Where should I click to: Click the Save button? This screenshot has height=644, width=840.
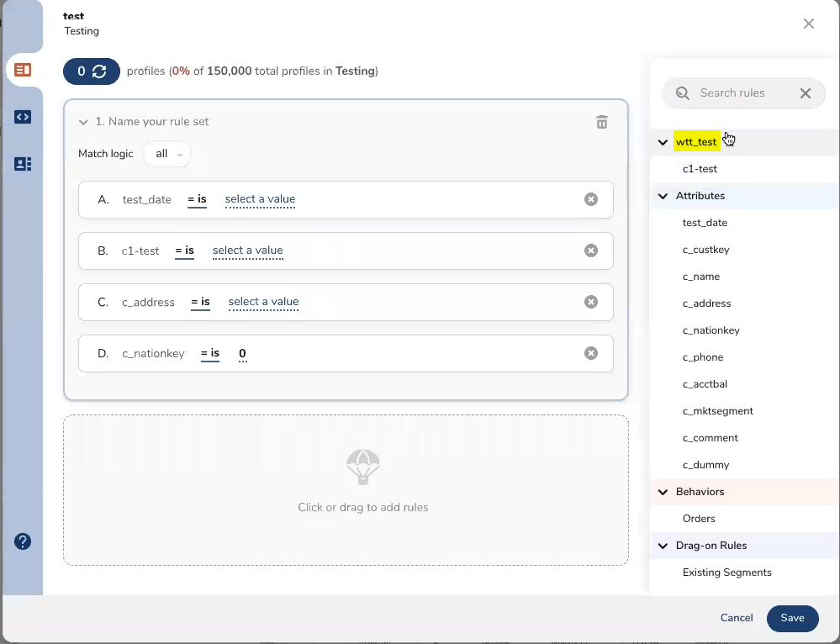pyautogui.click(x=792, y=618)
